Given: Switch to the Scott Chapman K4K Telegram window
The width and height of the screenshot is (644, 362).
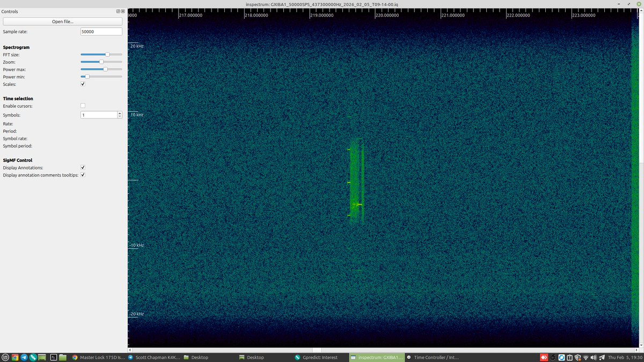Looking at the screenshot, I should coord(155,357).
